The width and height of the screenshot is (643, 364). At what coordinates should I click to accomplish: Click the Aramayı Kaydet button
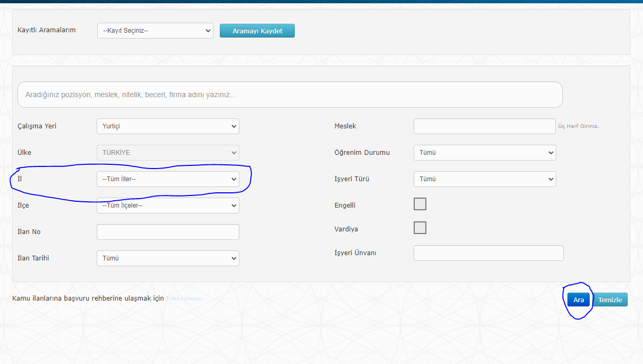pyautogui.click(x=257, y=31)
